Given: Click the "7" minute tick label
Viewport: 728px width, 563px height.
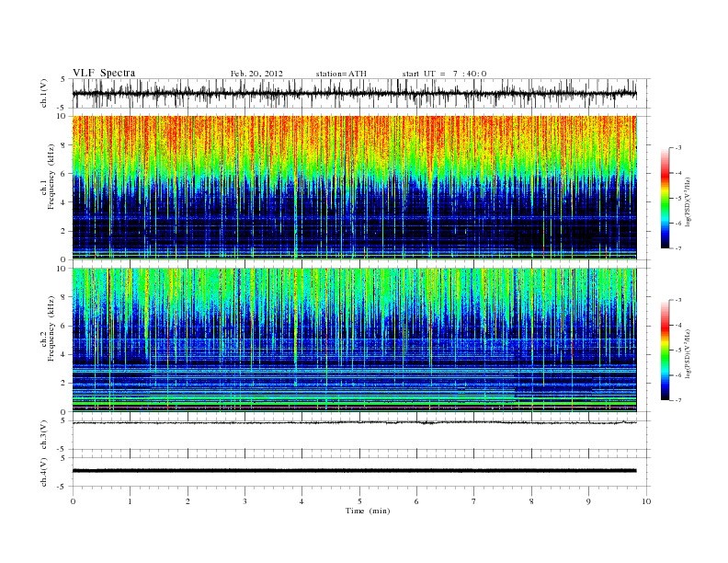Looking at the screenshot, I should pos(474,501).
